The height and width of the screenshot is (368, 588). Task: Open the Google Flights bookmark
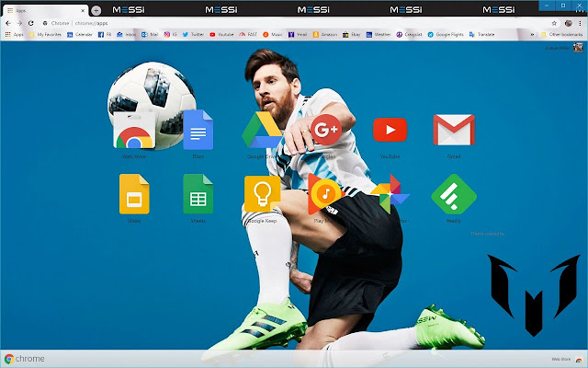pos(446,35)
